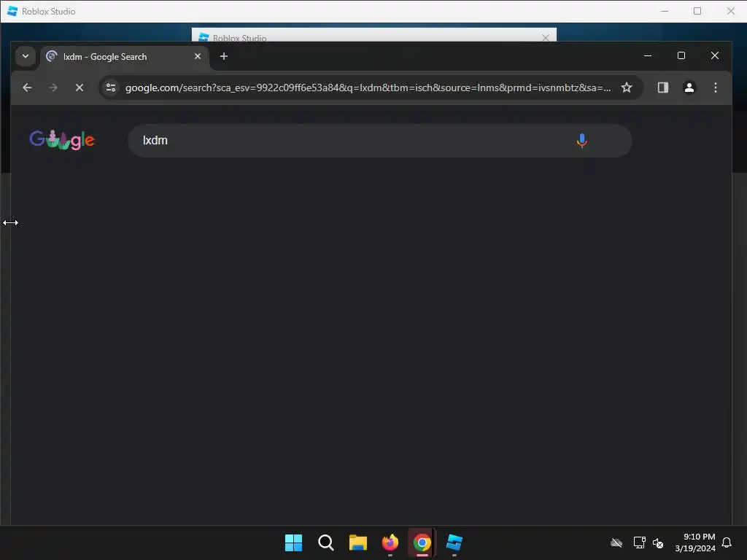The width and height of the screenshot is (747, 560).
Task: Open the clock showing 9:10 PM
Action: pyautogui.click(x=695, y=542)
